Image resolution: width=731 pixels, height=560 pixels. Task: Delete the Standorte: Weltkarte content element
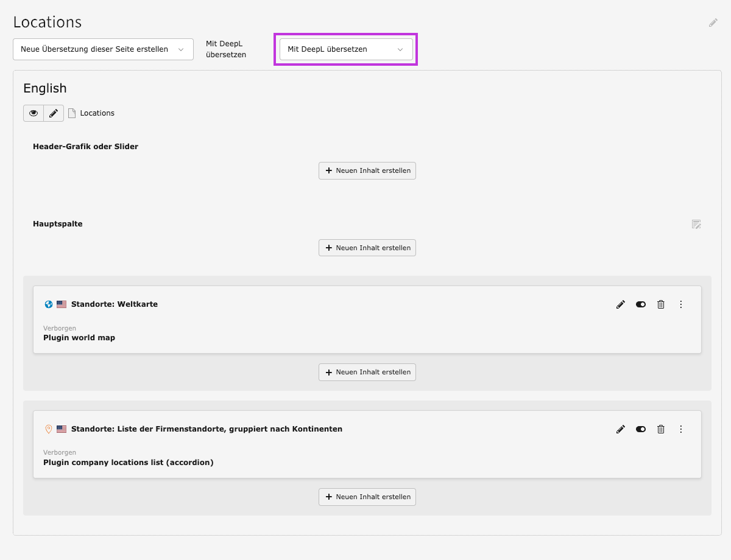point(661,304)
